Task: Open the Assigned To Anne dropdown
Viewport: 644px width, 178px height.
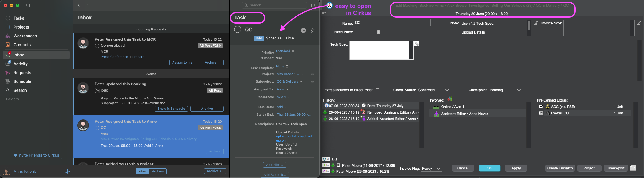Action: (x=282, y=89)
